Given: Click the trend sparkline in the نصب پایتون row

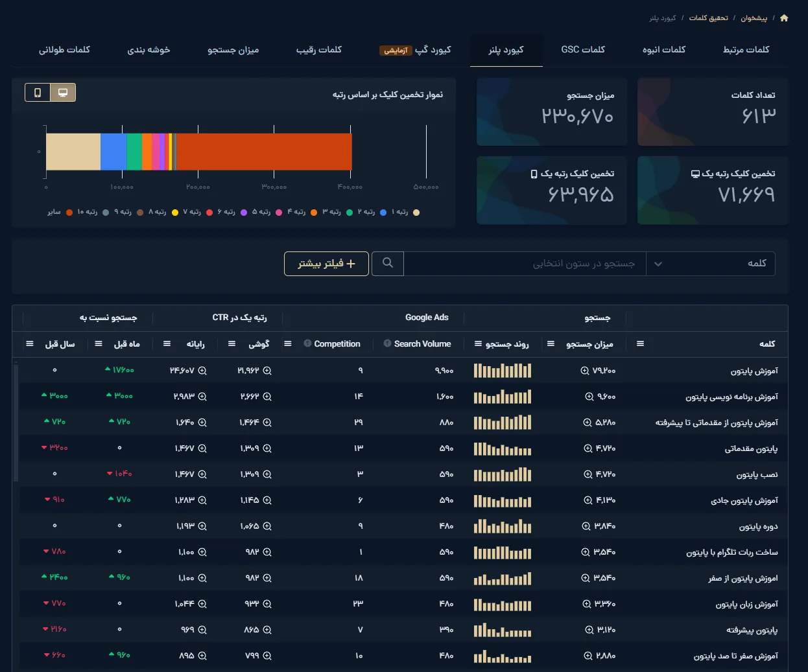Looking at the screenshot, I should pyautogui.click(x=503, y=474).
